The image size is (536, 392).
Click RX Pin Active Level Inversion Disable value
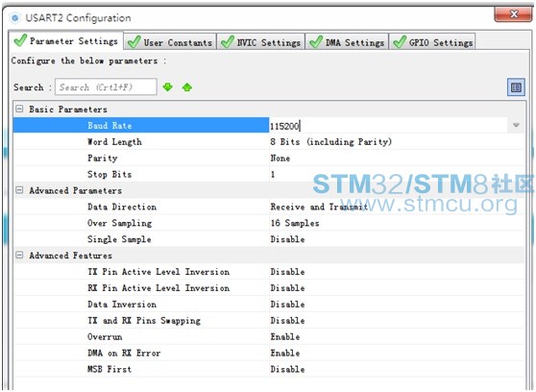pyautogui.click(x=287, y=287)
